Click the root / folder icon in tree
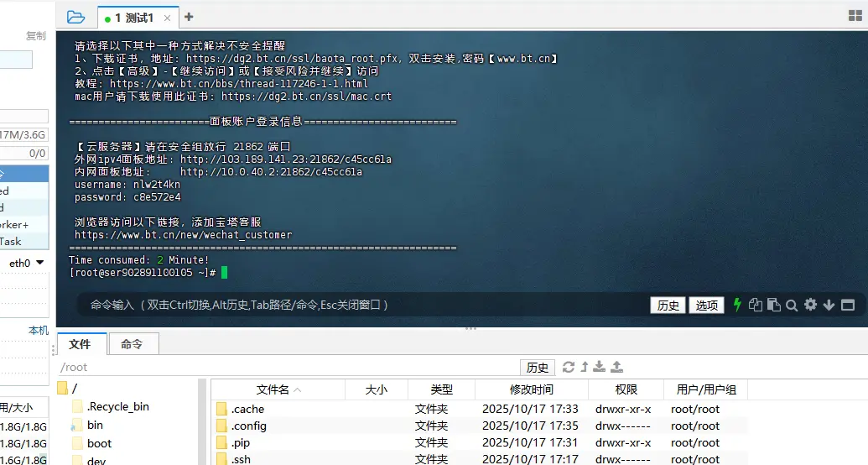 click(62, 388)
